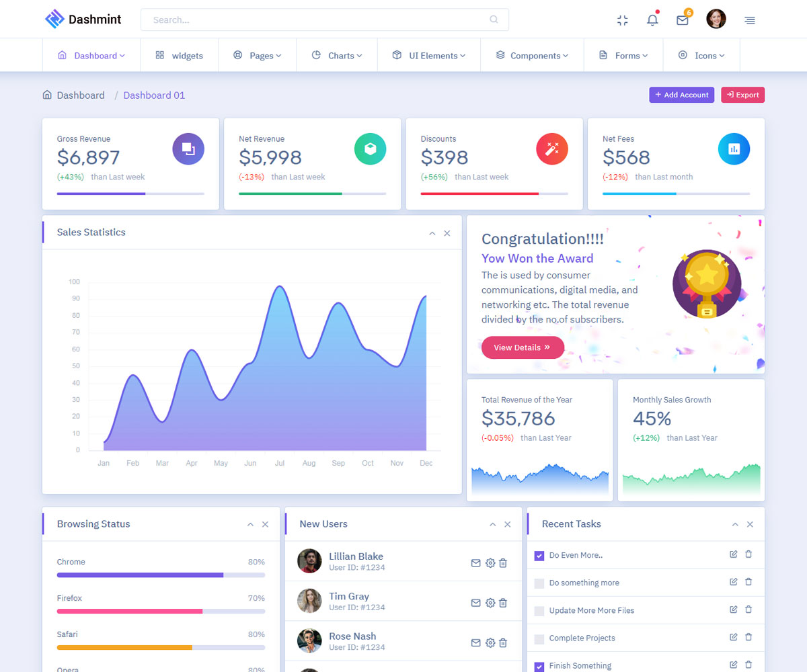807x672 pixels.
Task: Open the right sidebar menu icon
Action: tap(750, 20)
